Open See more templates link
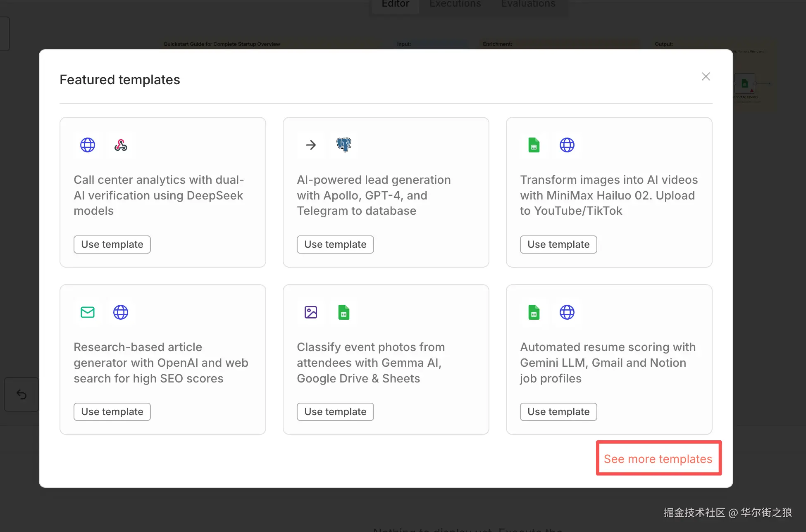Screen dimensions: 806x532 coord(658,459)
